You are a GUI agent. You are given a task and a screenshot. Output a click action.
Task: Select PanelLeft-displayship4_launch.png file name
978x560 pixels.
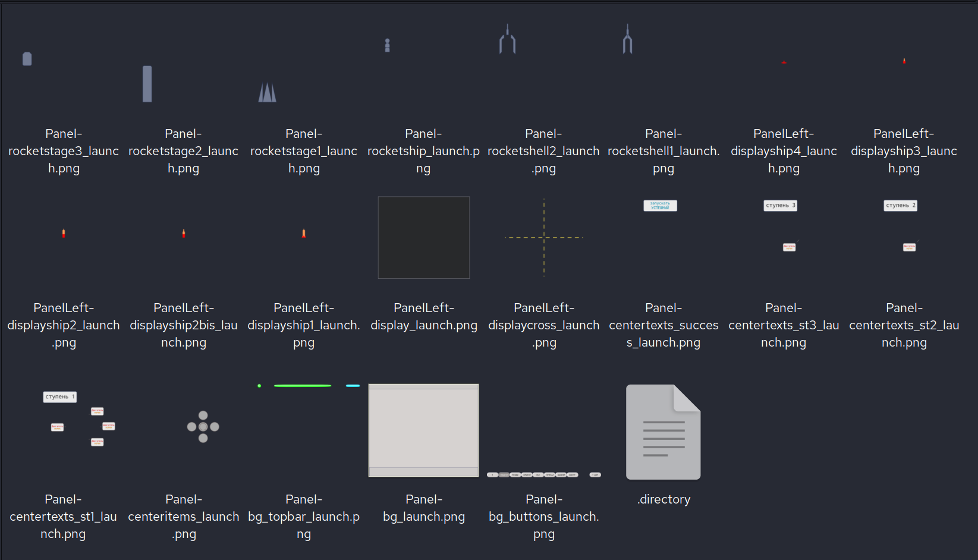[784, 151]
